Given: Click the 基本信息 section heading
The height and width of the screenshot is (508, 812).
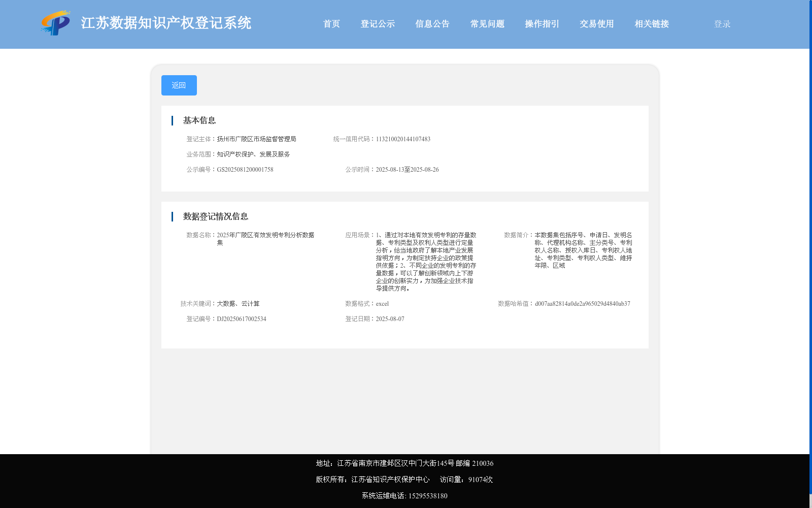Looking at the screenshot, I should pyautogui.click(x=199, y=120).
